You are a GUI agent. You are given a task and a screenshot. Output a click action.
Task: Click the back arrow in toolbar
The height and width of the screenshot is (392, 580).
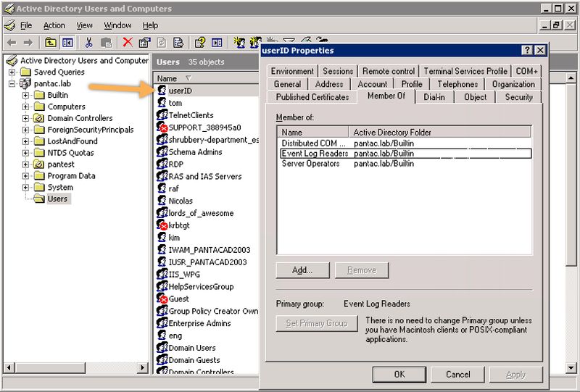pyautogui.click(x=11, y=43)
